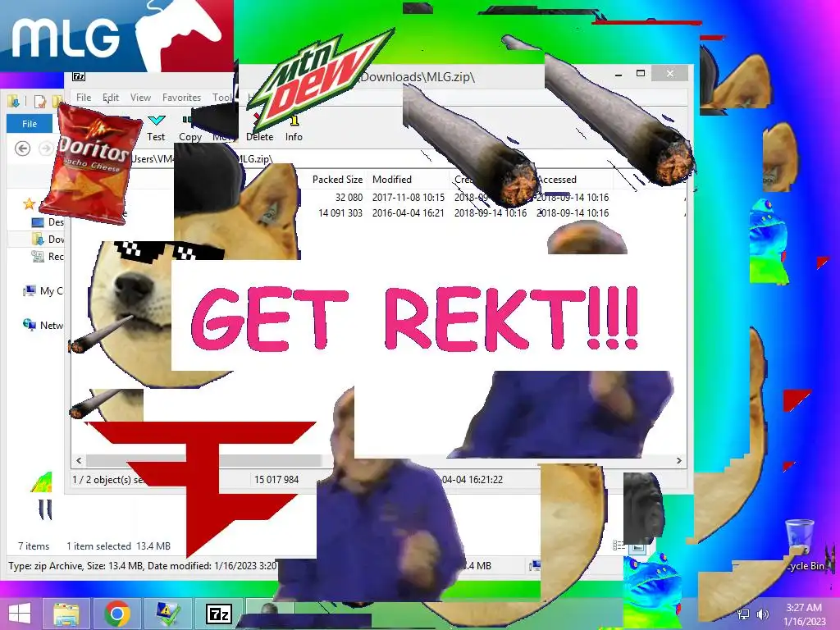The width and height of the screenshot is (840, 630).
Task: Select My Computer in Explorer sidebar
Action: pos(43,291)
